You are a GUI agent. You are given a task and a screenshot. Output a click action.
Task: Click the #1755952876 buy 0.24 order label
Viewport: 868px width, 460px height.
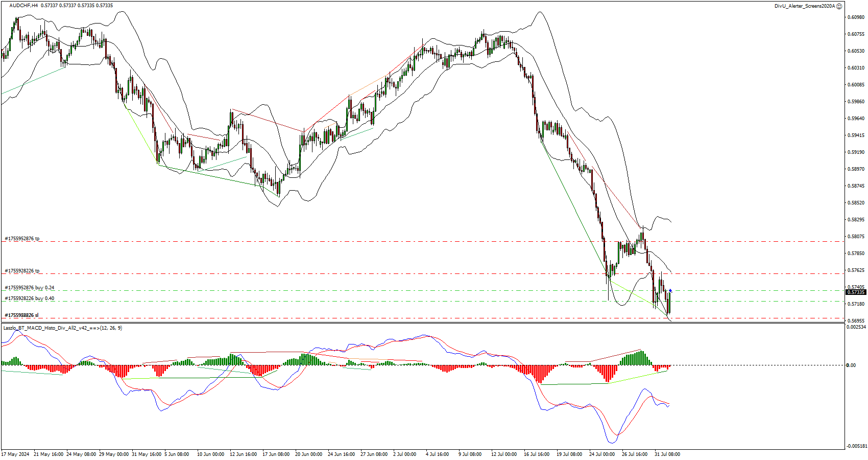pos(30,288)
